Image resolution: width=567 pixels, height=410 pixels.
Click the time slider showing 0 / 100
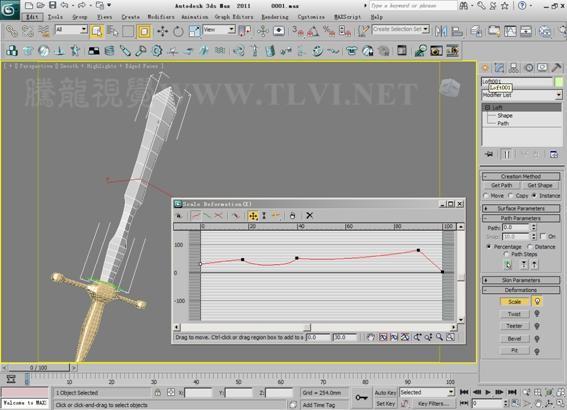38,368
